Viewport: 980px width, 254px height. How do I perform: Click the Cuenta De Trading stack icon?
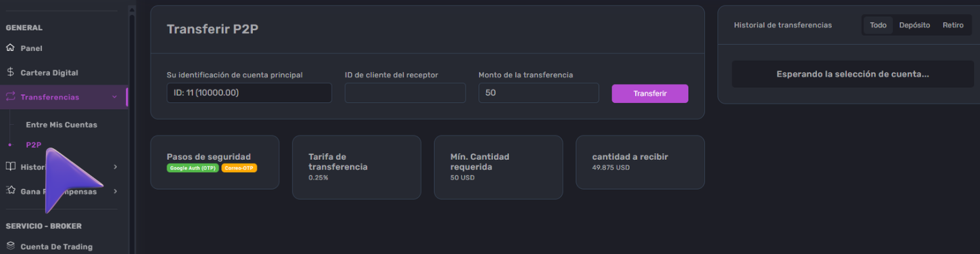(x=10, y=247)
